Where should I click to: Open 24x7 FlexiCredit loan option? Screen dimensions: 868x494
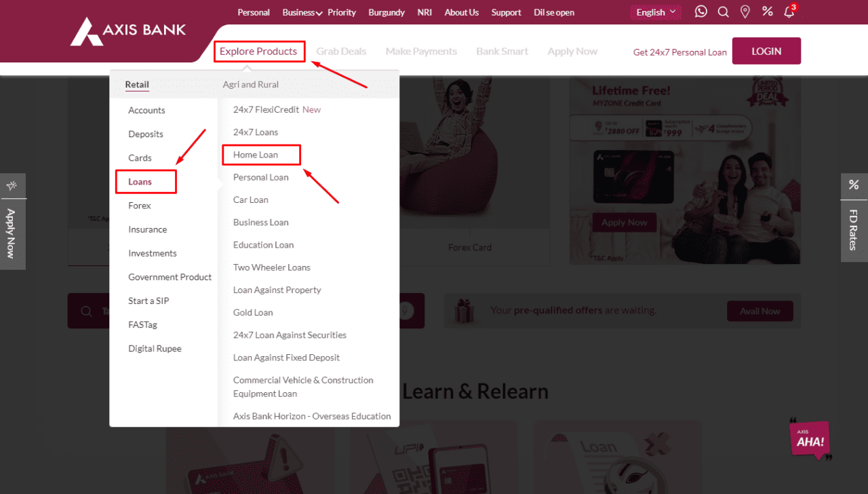point(277,109)
